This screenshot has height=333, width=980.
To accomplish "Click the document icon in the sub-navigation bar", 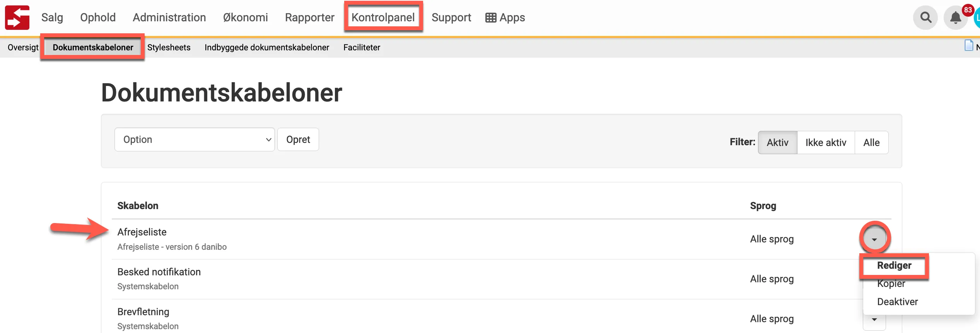I will 968,46.
